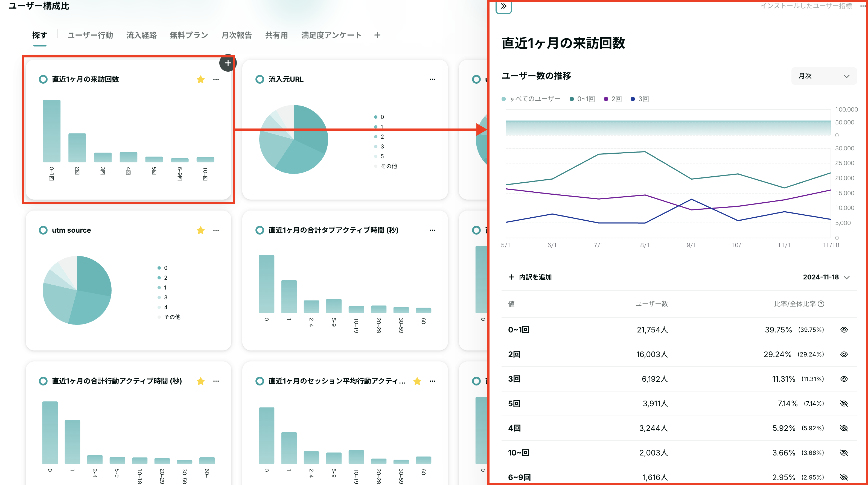Click the その他 legend item in 流入元URL
The width and height of the screenshot is (868, 485).
point(386,166)
